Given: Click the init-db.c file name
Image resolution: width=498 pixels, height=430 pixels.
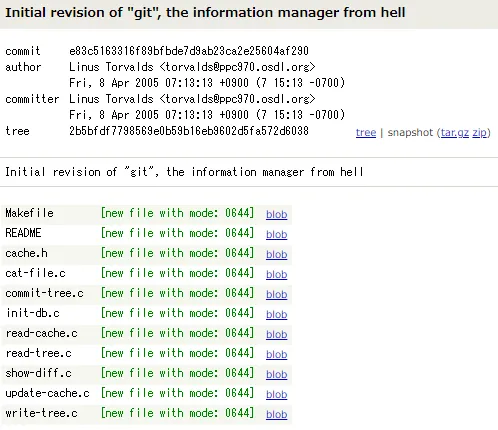Looking at the screenshot, I should tap(32, 313).
